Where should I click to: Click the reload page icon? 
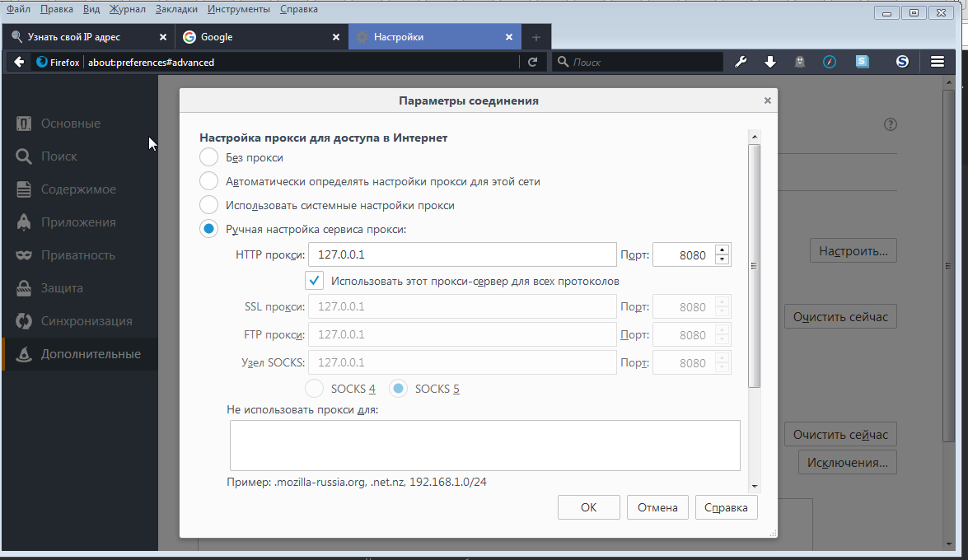tap(533, 62)
